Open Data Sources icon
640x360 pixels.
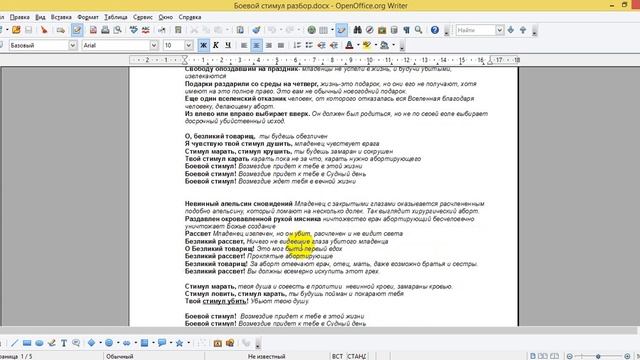(394, 30)
